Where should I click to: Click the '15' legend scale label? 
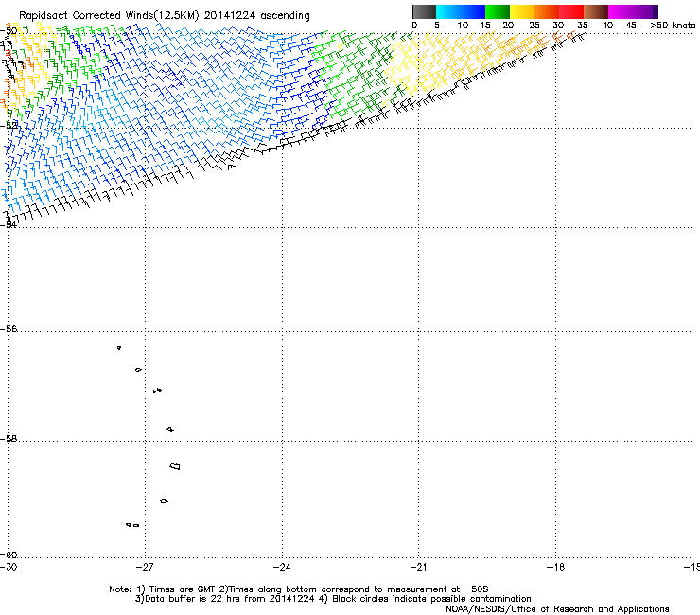pyautogui.click(x=485, y=26)
